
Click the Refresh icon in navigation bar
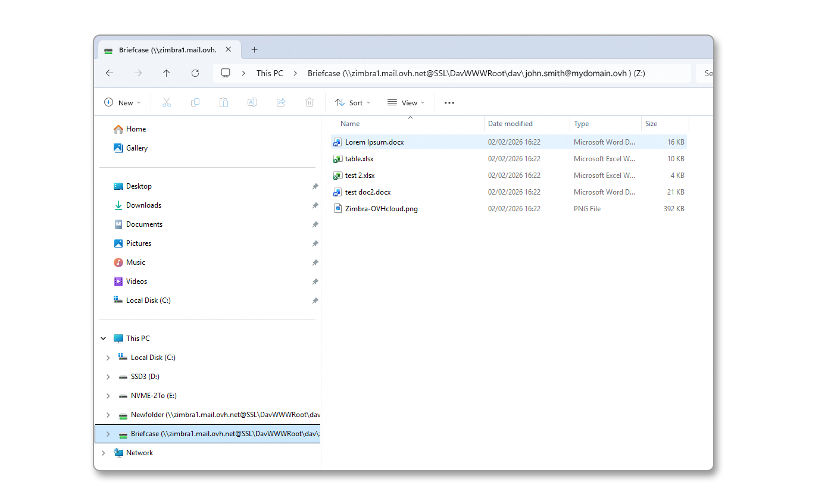click(x=195, y=73)
